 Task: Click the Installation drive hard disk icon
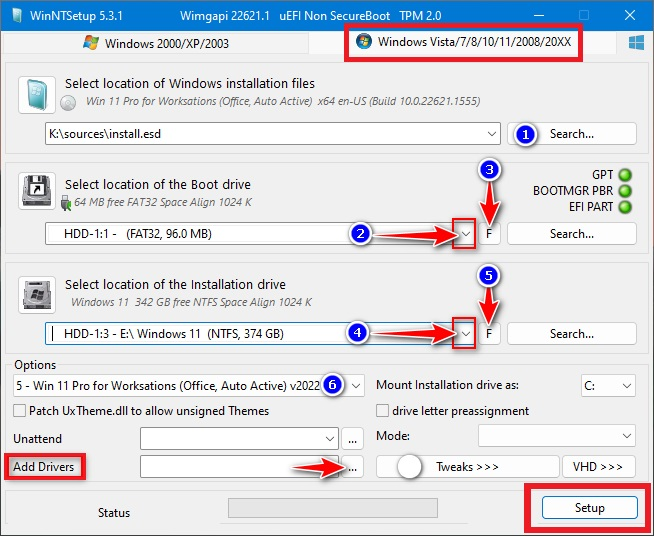pyautogui.click(x=37, y=294)
